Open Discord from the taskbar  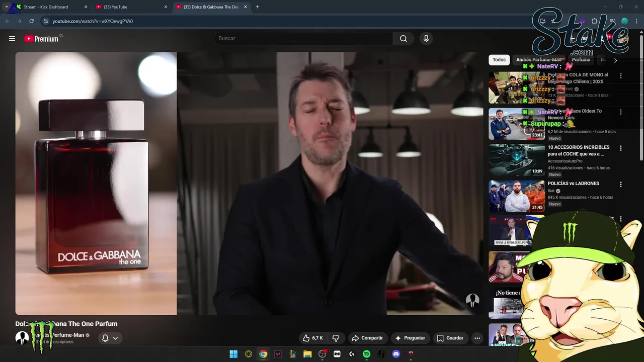click(x=396, y=354)
